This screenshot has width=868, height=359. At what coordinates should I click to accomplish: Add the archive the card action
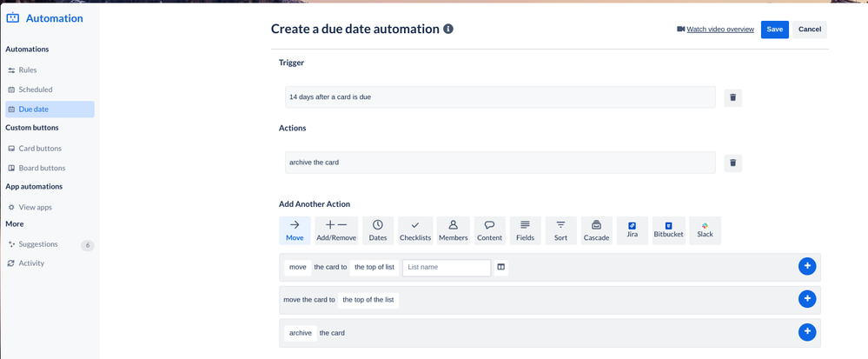tap(807, 332)
